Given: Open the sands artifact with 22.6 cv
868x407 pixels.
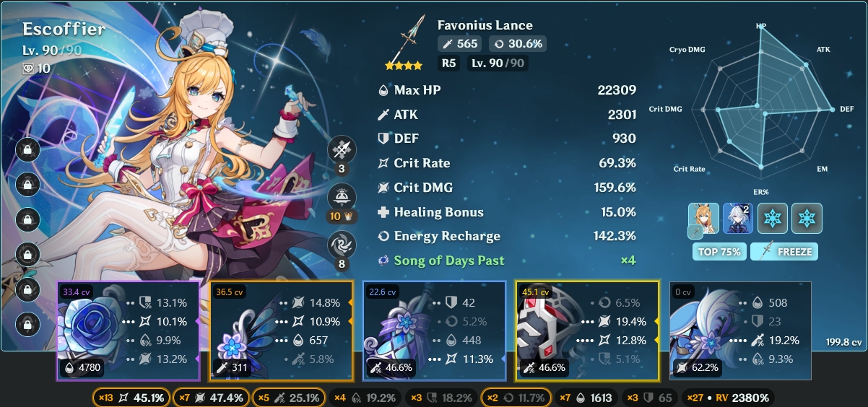Looking at the screenshot, I should coord(434,331).
